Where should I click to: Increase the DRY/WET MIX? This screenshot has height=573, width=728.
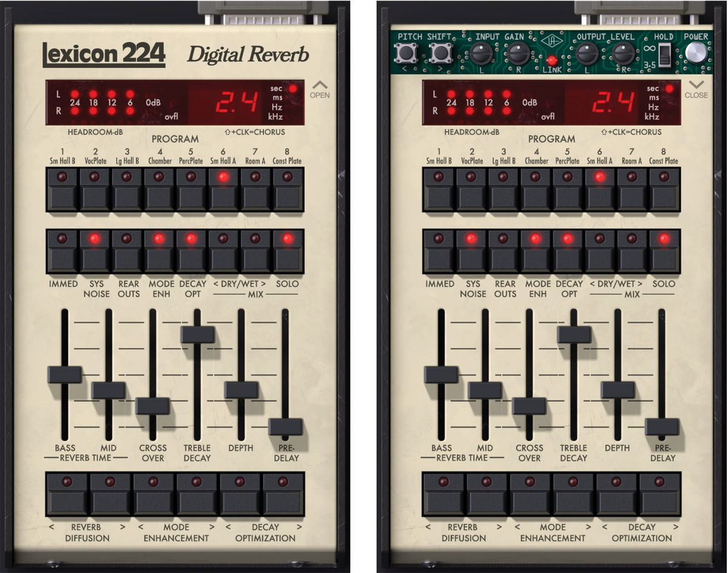254,252
